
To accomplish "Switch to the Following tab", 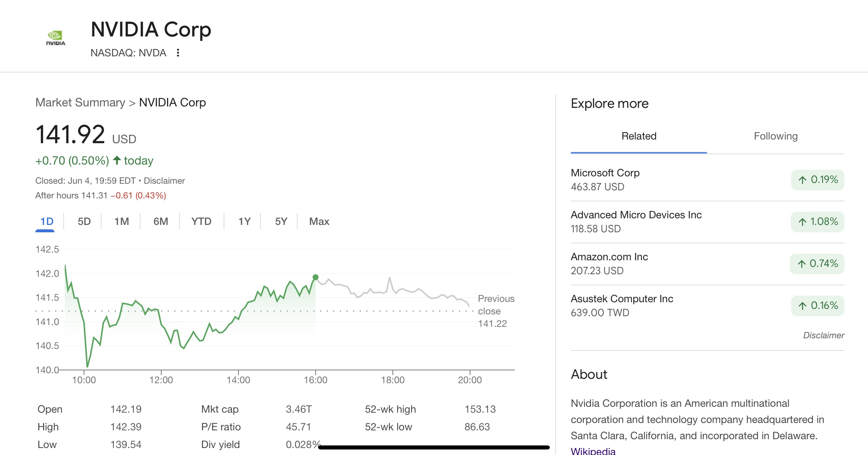I will (775, 136).
